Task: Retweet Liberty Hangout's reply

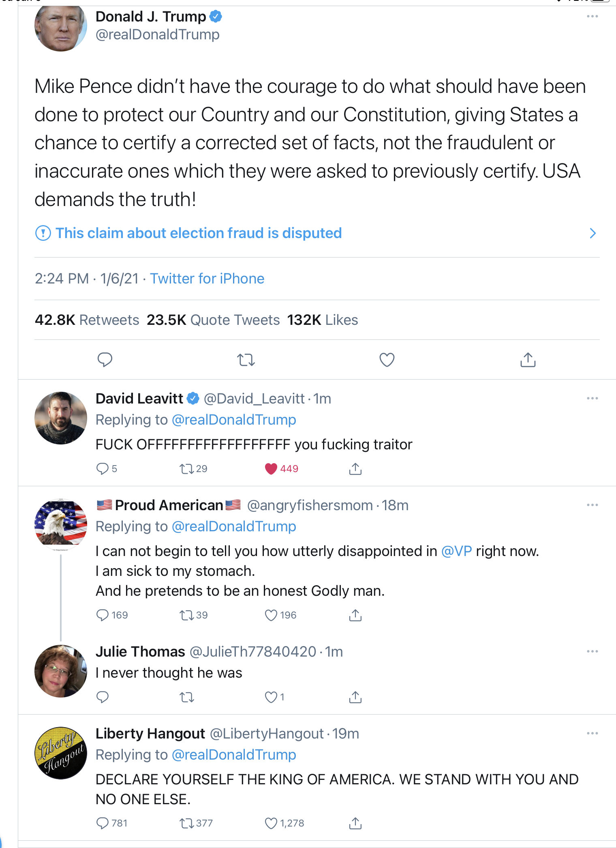Action: tap(187, 823)
